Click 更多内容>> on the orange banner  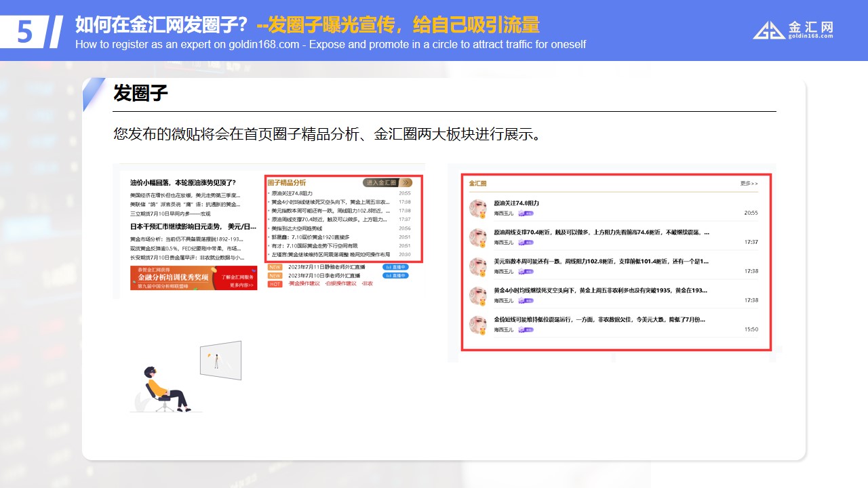(x=241, y=285)
